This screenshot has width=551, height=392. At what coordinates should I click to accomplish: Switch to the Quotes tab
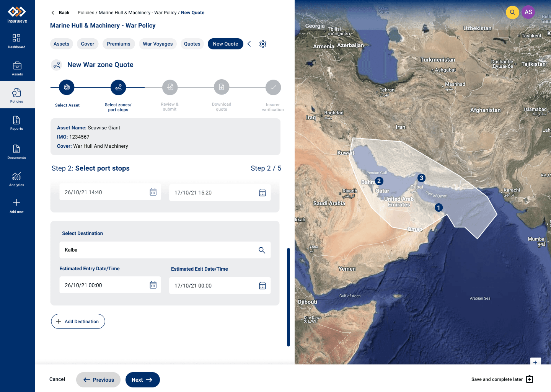[x=192, y=44]
